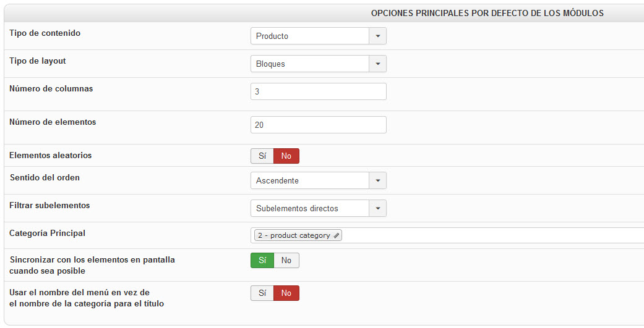
Task: Focus the Número de elementos field
Action: click(318, 125)
